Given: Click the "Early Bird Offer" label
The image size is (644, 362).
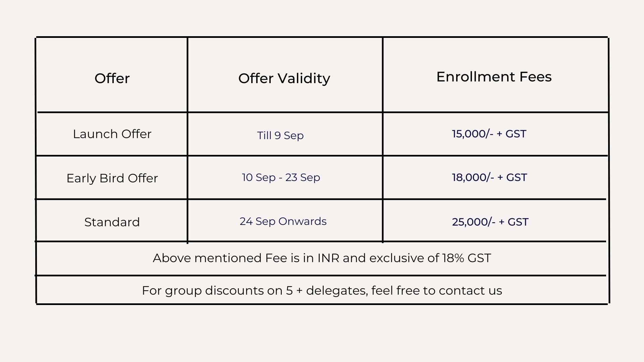Looking at the screenshot, I should point(112,178).
